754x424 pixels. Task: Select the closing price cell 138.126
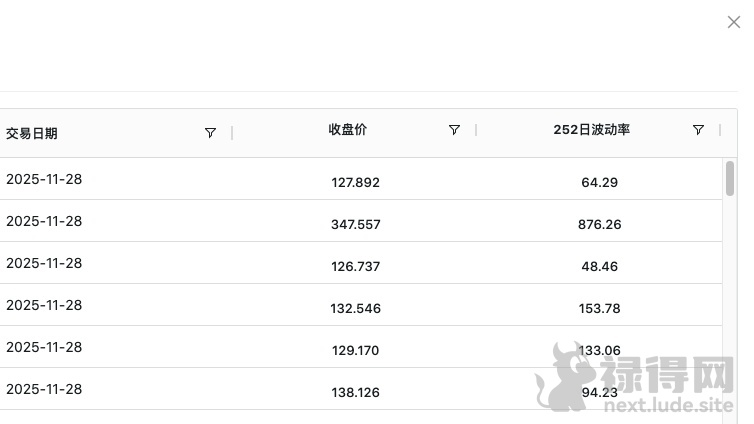355,393
